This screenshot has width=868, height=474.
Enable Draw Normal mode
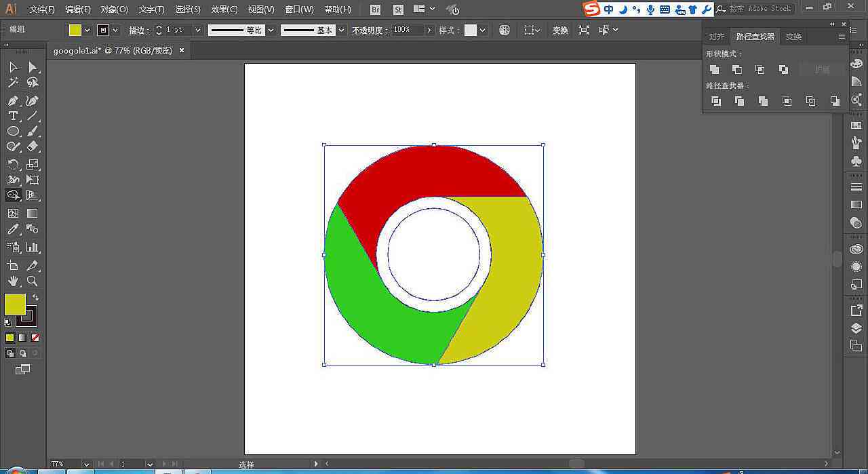coord(9,353)
